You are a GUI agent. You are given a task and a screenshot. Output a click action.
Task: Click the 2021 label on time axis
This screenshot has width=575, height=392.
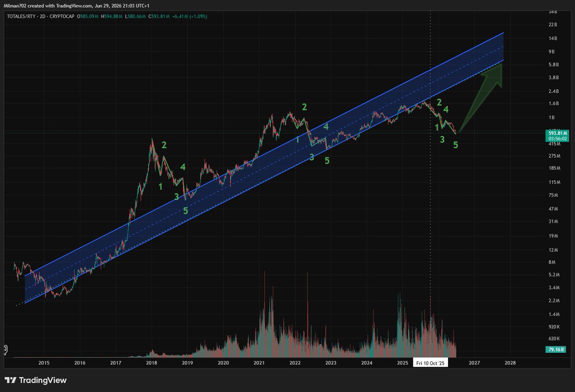(259, 363)
